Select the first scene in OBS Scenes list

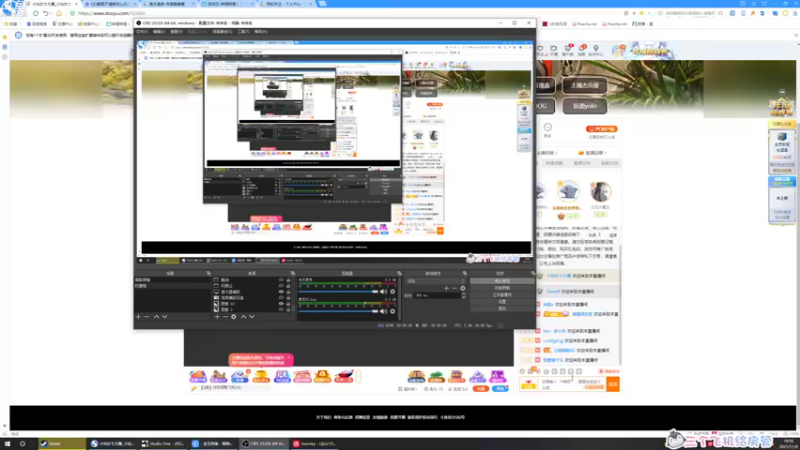(x=172, y=280)
